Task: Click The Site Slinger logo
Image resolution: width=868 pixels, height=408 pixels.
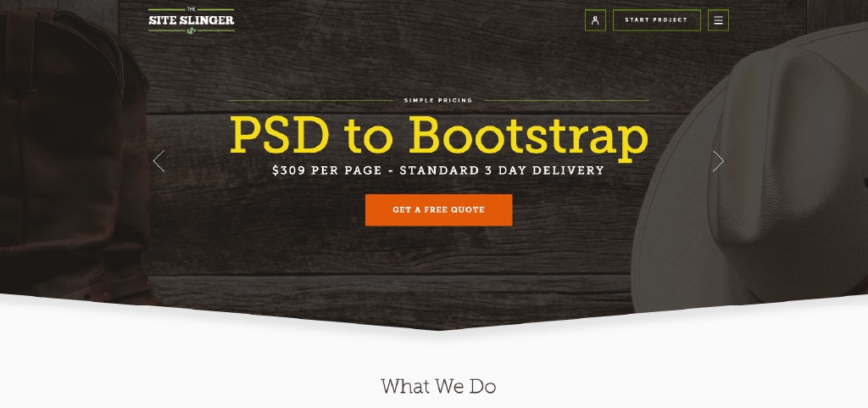Action: [192, 20]
